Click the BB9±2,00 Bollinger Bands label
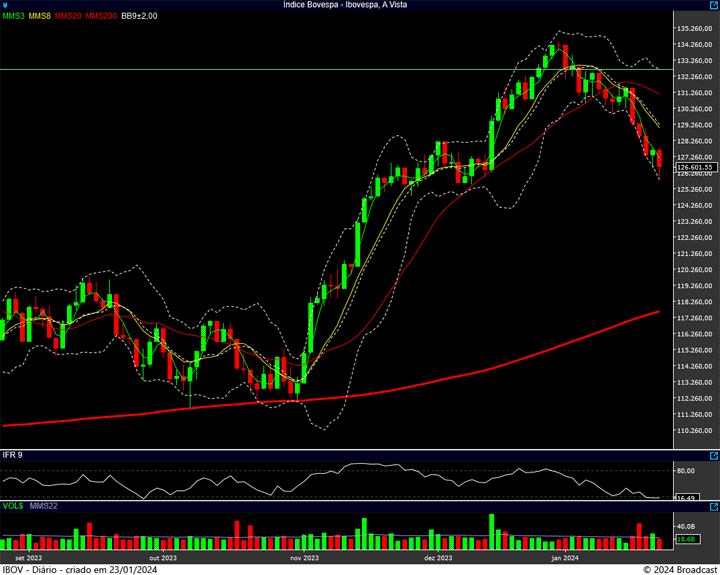This screenshot has height=575, width=720. point(139,16)
